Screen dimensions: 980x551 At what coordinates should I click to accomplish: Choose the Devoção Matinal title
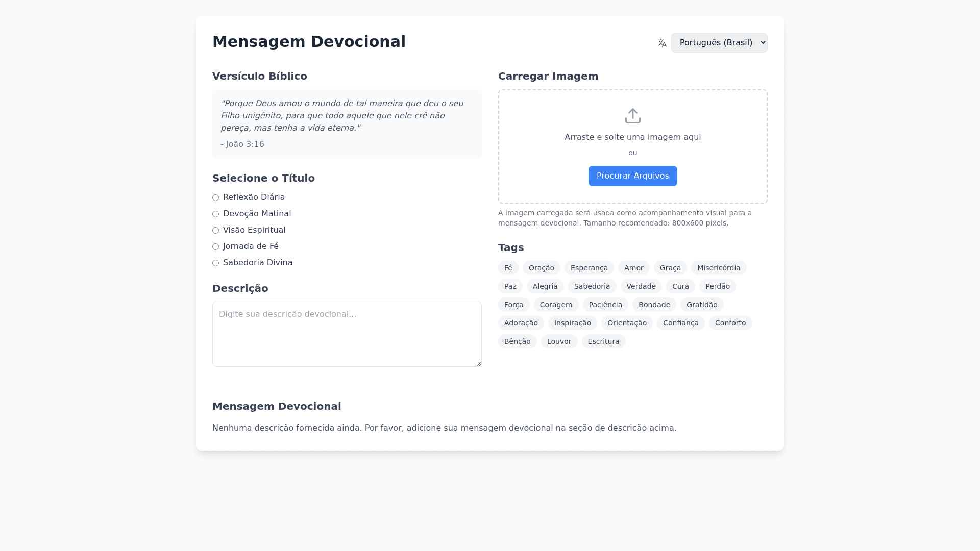pos(216,214)
